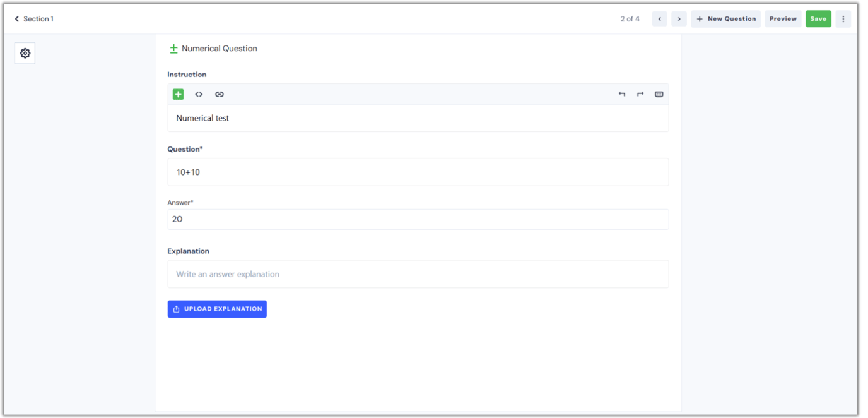
Task: Focus the Question field containing 10+10
Action: point(418,172)
